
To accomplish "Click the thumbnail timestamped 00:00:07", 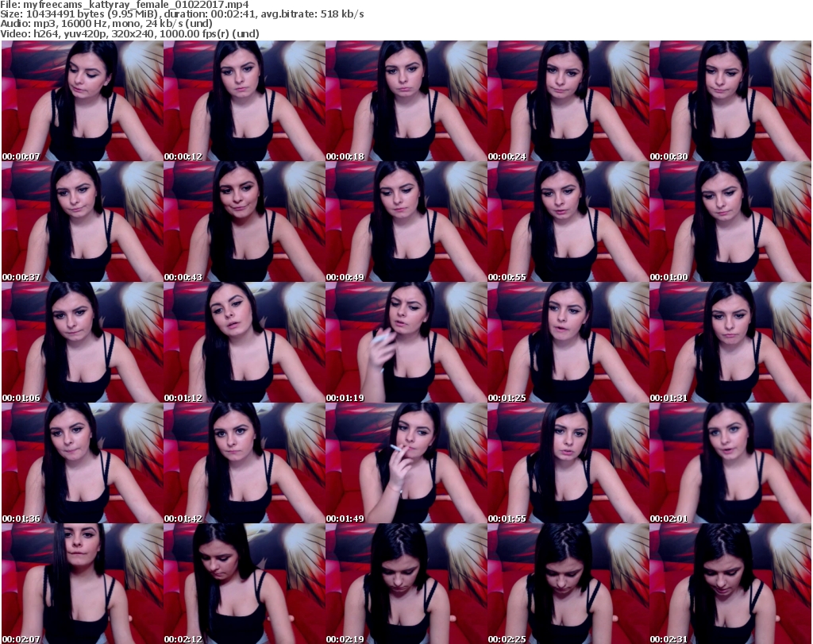I will point(83,101).
